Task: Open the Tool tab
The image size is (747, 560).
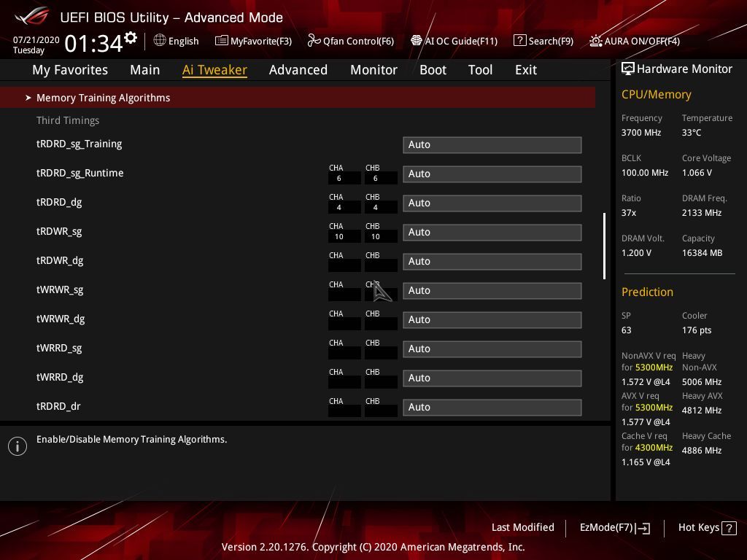Action: tap(480, 70)
